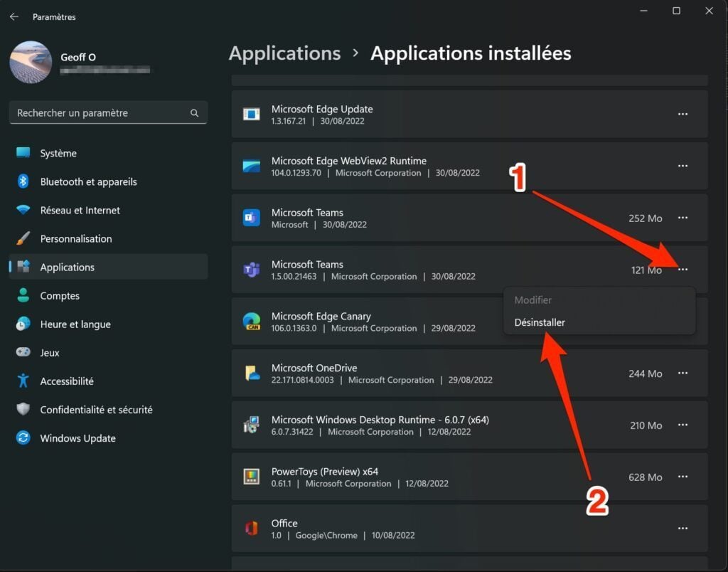Click the Microsoft Edge Update app icon
Viewport: 728px width, 572px height.
click(x=251, y=114)
